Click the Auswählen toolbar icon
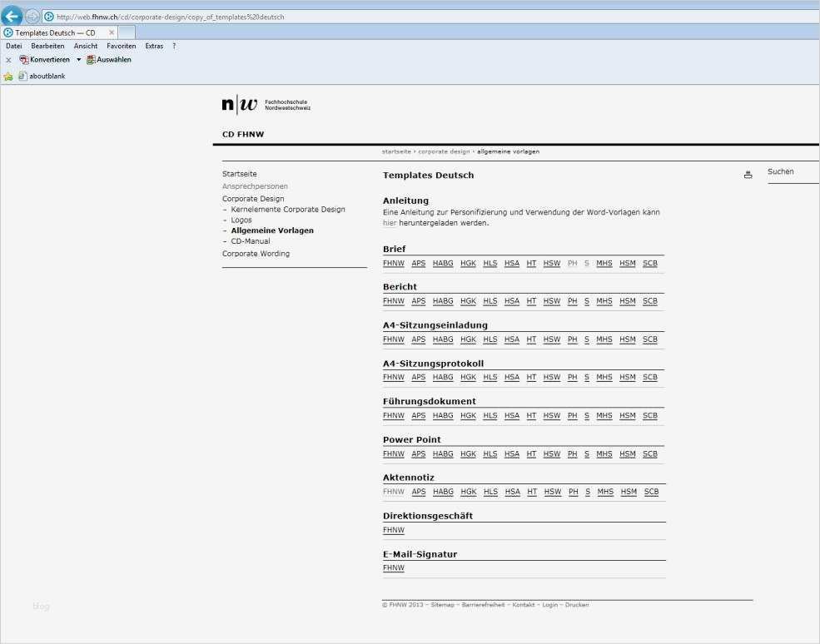 tap(91, 60)
